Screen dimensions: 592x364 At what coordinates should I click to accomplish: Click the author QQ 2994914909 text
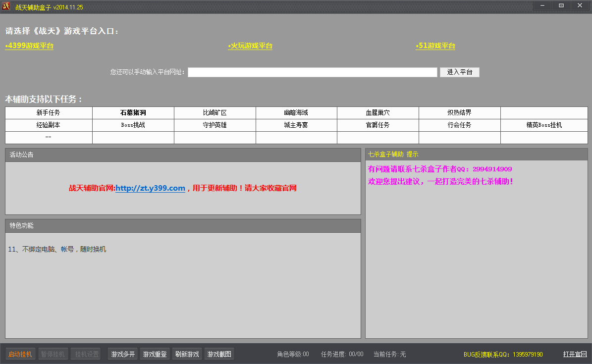[x=492, y=169]
